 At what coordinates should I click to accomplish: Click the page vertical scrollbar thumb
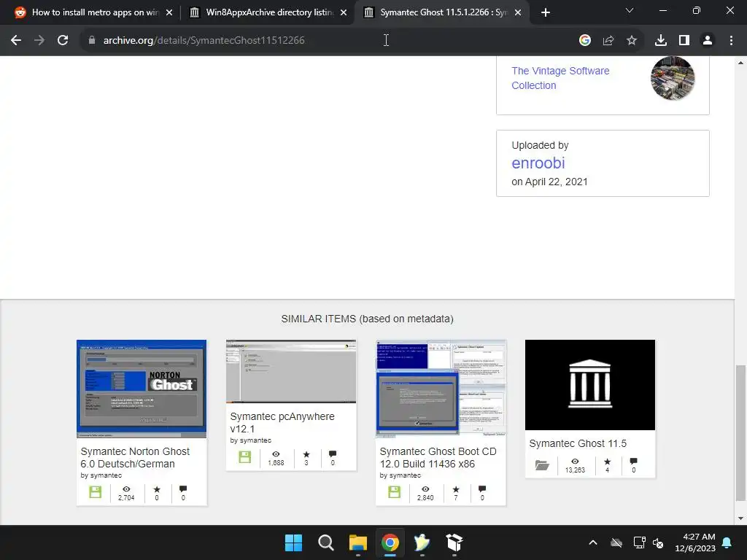[740, 433]
